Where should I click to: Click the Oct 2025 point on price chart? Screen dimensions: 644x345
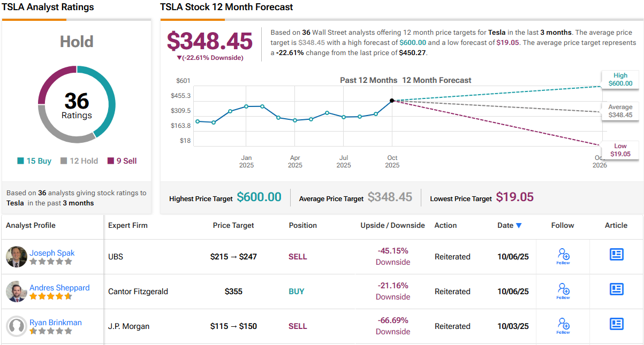click(392, 101)
